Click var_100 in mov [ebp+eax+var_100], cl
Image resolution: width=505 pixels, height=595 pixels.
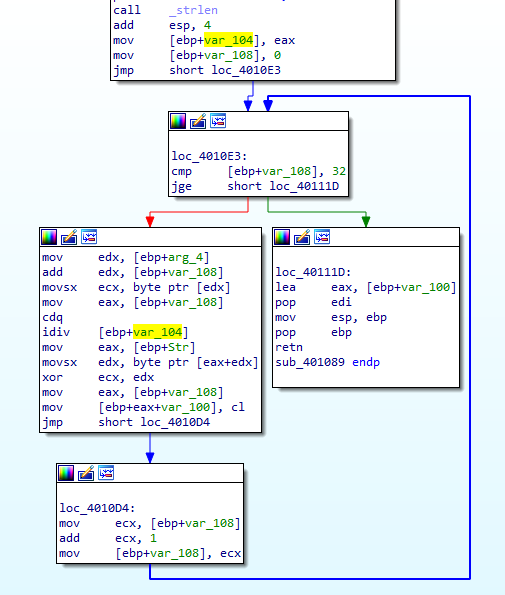tap(186, 407)
